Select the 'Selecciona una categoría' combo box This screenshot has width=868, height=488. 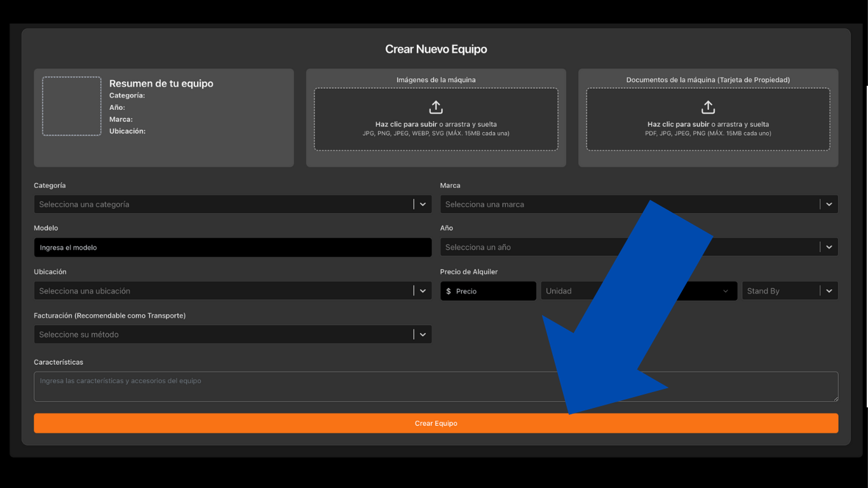222,204
